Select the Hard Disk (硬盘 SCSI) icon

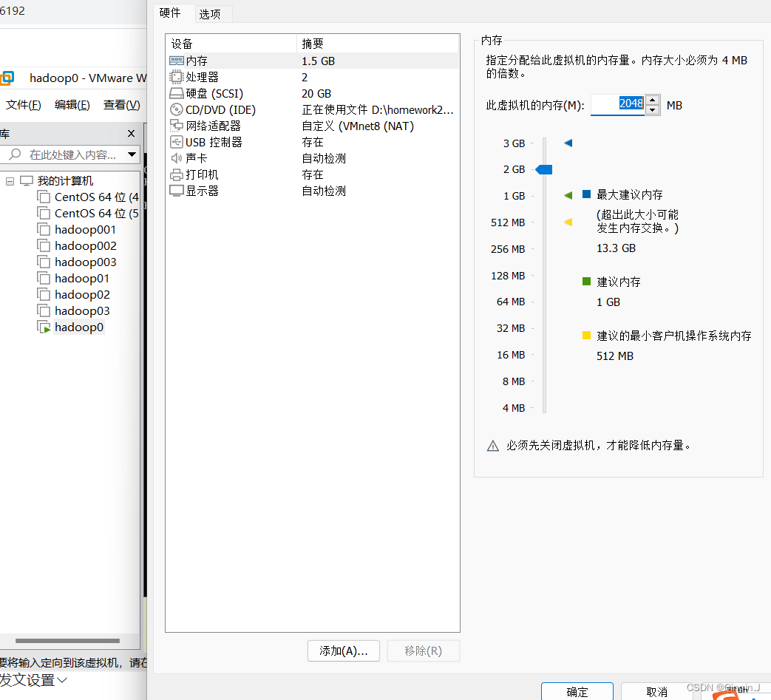(176, 93)
